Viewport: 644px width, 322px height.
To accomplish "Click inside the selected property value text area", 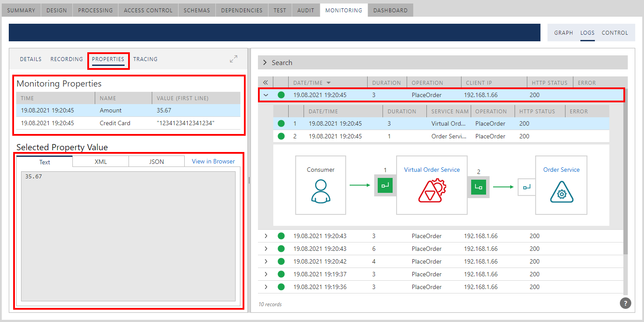I will click(x=128, y=236).
